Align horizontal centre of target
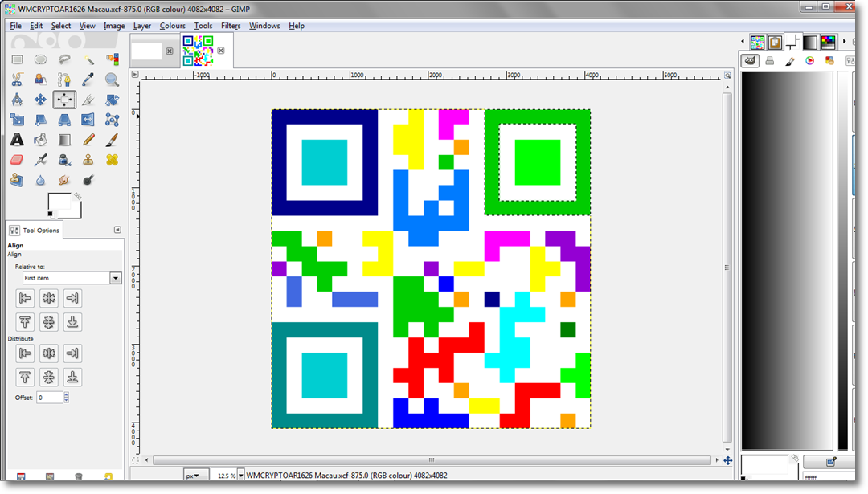This screenshot has height=494, width=868. click(49, 298)
